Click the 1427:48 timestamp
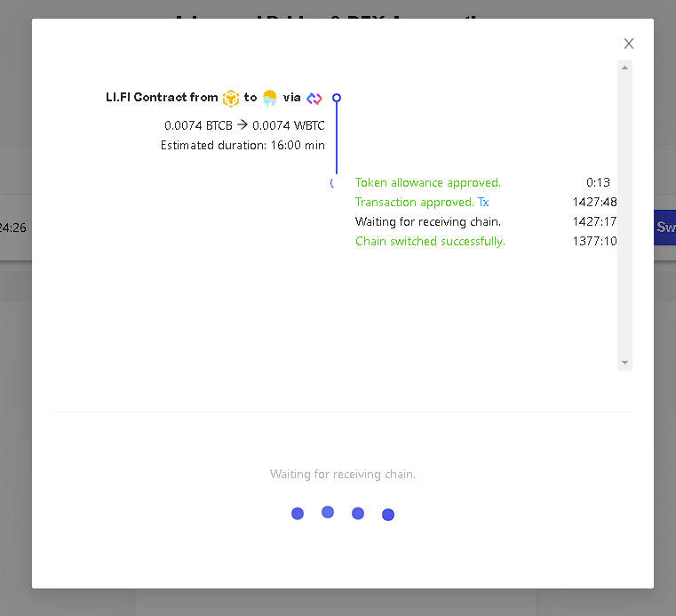The width and height of the screenshot is (676, 616). [594, 203]
